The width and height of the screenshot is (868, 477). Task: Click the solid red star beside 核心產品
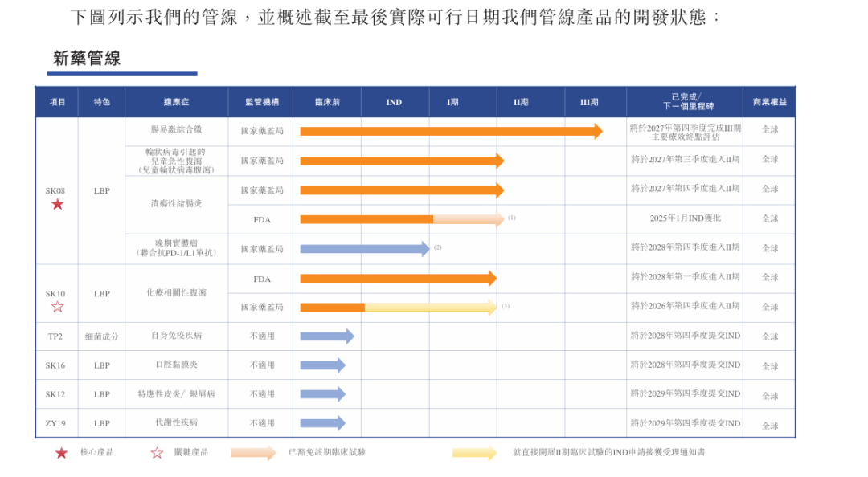(61, 453)
